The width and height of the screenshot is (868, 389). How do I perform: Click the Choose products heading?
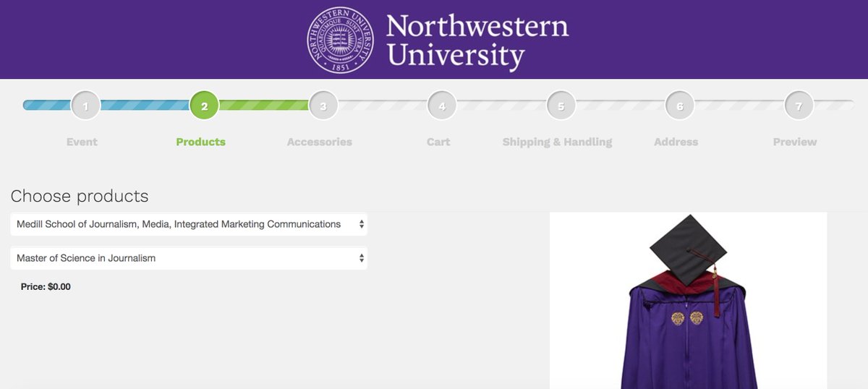80,196
